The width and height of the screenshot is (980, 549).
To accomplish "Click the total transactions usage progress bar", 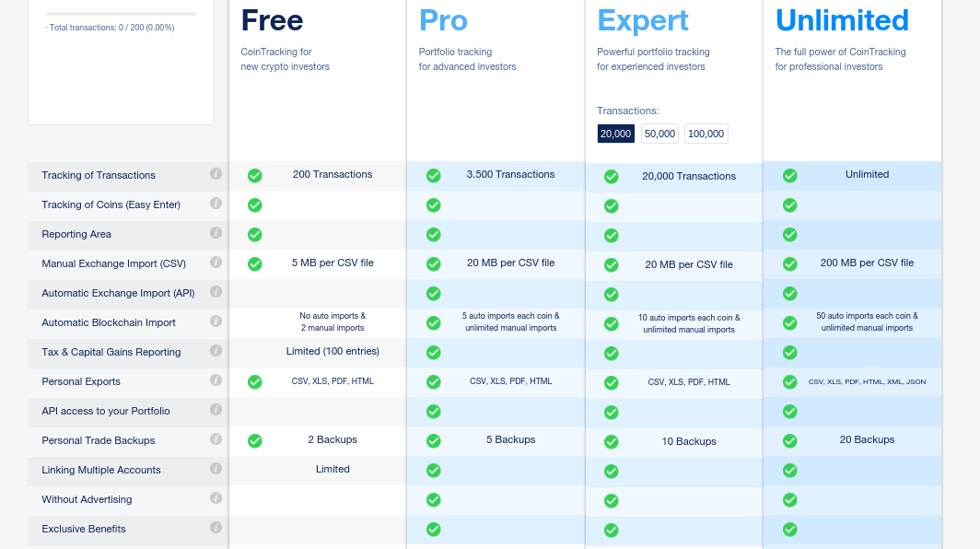I will pos(121,14).
